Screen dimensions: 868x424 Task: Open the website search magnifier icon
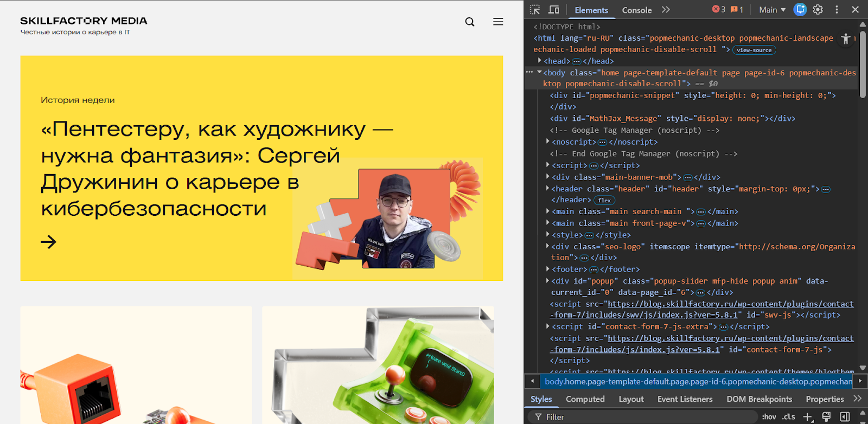[x=470, y=22]
